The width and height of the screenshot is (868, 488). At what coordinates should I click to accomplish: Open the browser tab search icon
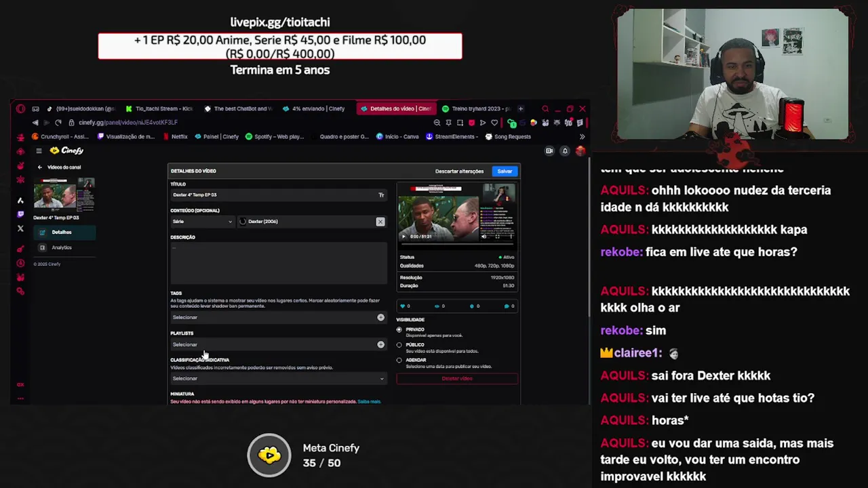545,108
